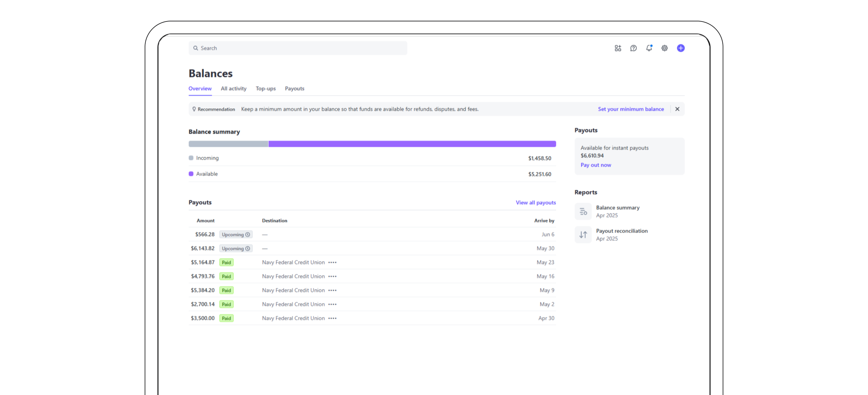Screen dimensions: 868x395
Task: Open the notifications bell
Action: pos(649,48)
